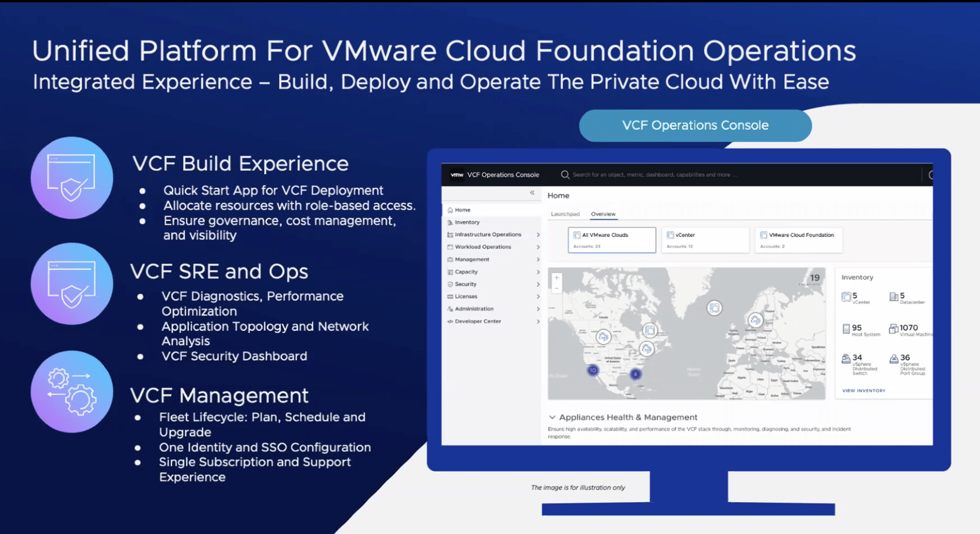This screenshot has width=980, height=534.
Task: Click the Administration sidebar icon
Action: click(x=450, y=309)
